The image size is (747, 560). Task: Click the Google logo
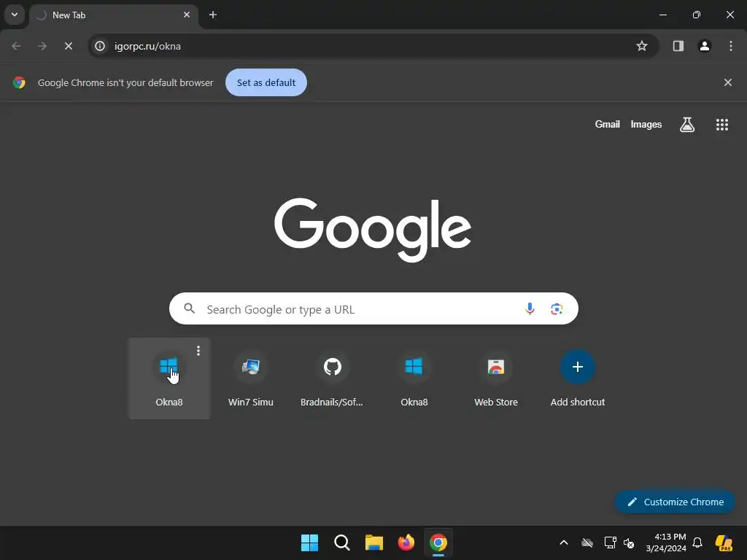[x=373, y=229]
